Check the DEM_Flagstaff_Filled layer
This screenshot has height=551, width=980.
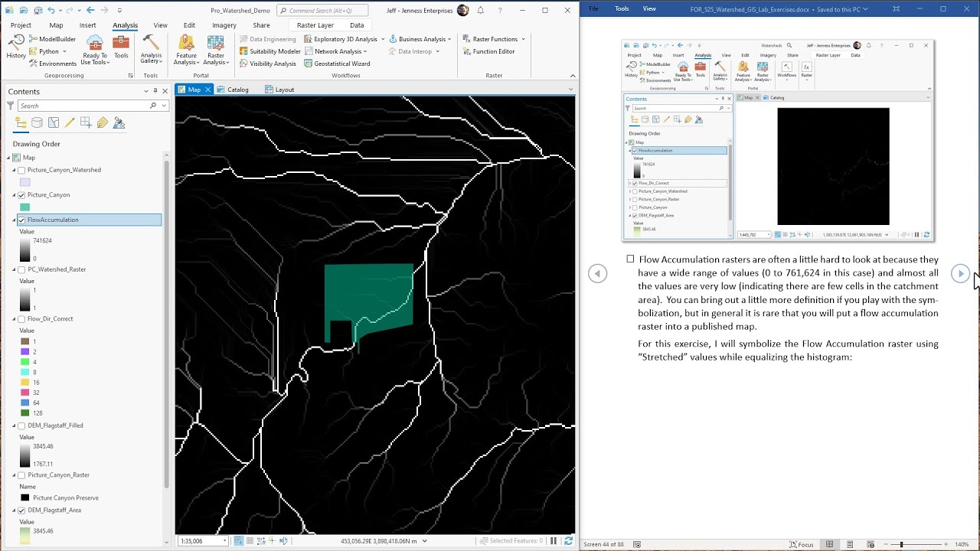pyautogui.click(x=21, y=425)
